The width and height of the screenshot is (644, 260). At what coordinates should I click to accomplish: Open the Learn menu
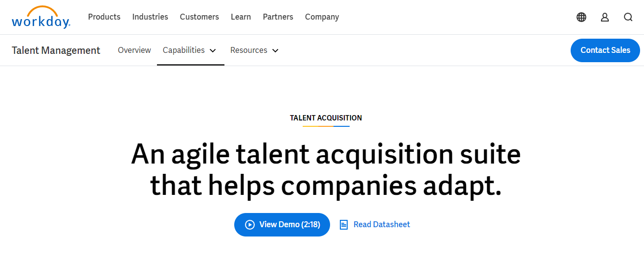[241, 17]
